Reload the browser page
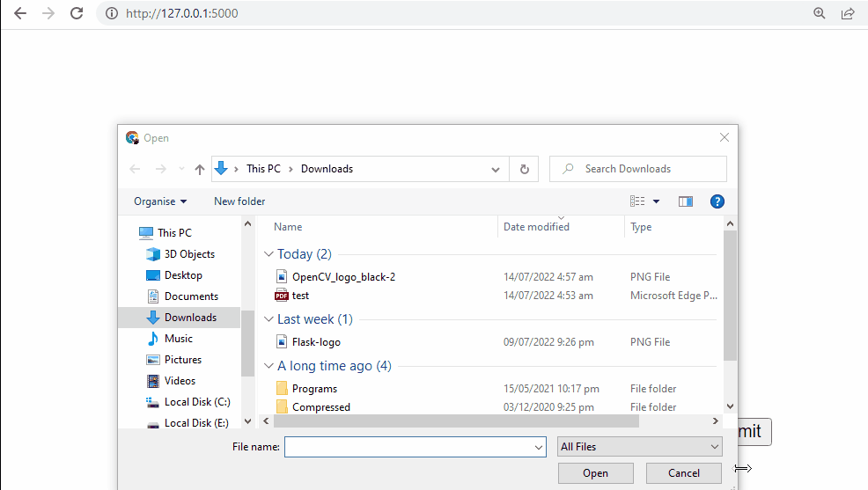Image resolution: width=868 pixels, height=490 pixels. pos(77,13)
